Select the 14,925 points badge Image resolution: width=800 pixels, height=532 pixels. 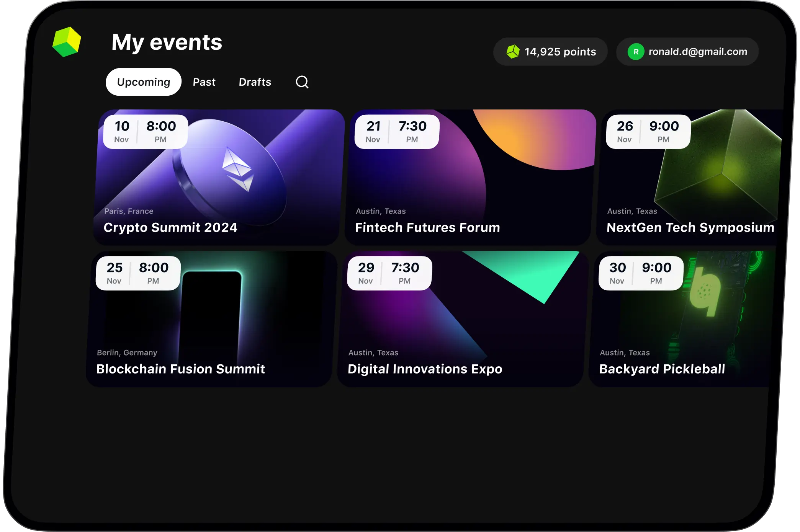click(550, 51)
